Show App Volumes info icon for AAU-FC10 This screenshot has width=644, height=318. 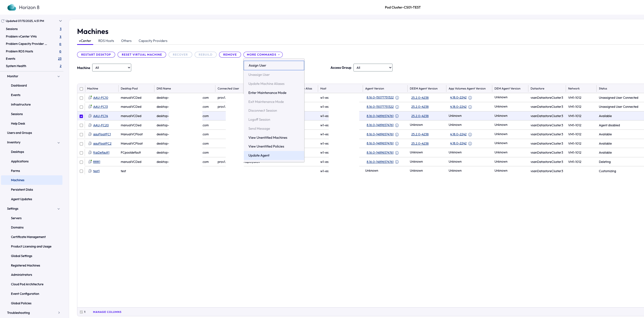point(470,98)
